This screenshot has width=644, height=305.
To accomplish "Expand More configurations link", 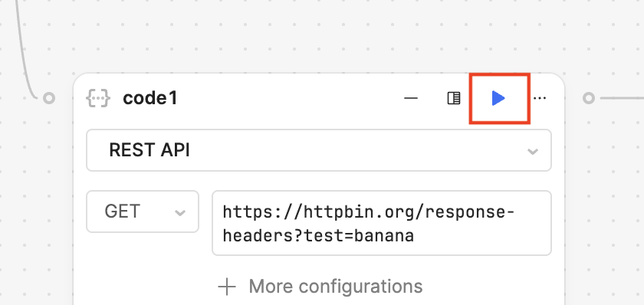I will 336,287.
